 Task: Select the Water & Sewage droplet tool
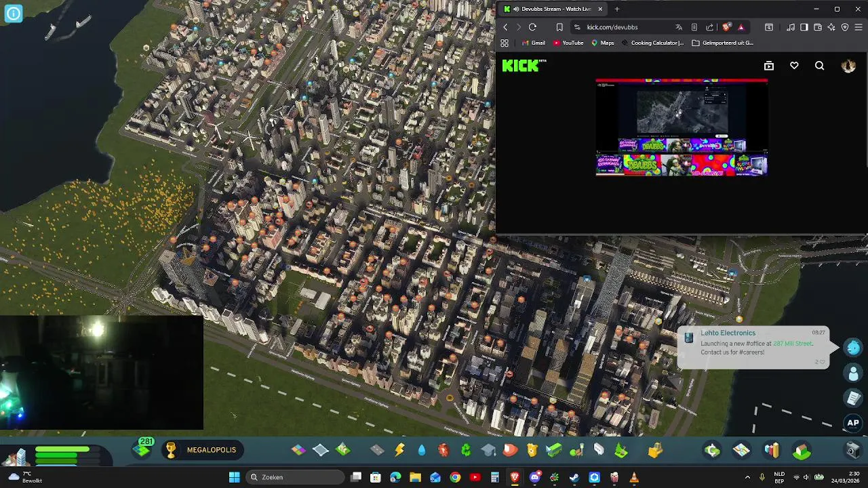pos(422,450)
